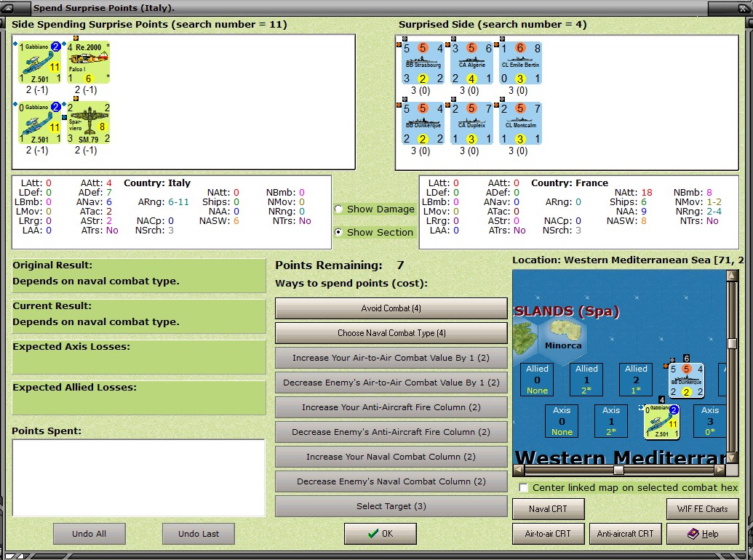Click the Axis 3 sea box on map
Screen dimensions: 753x560
tap(709, 421)
